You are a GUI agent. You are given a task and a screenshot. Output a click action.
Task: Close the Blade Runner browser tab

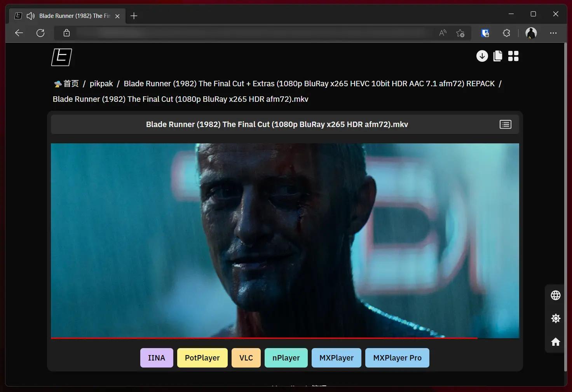pos(117,16)
